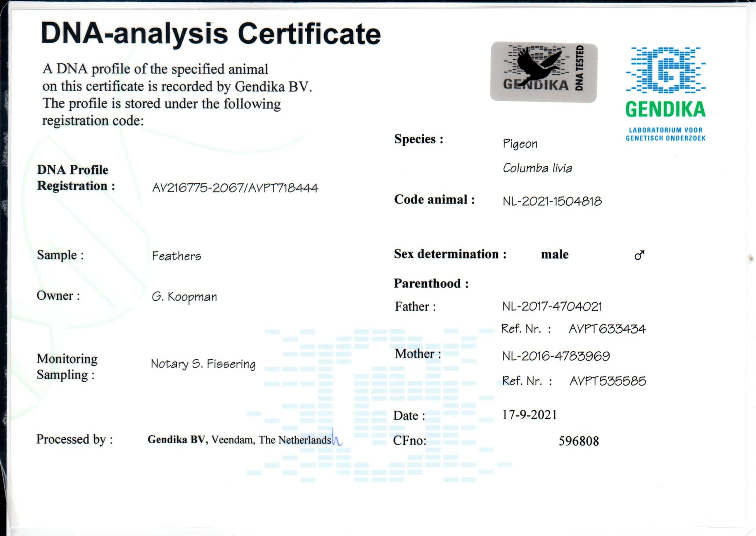Click the Laboratorium voor Genetisch Onderzoek text

pos(665,134)
